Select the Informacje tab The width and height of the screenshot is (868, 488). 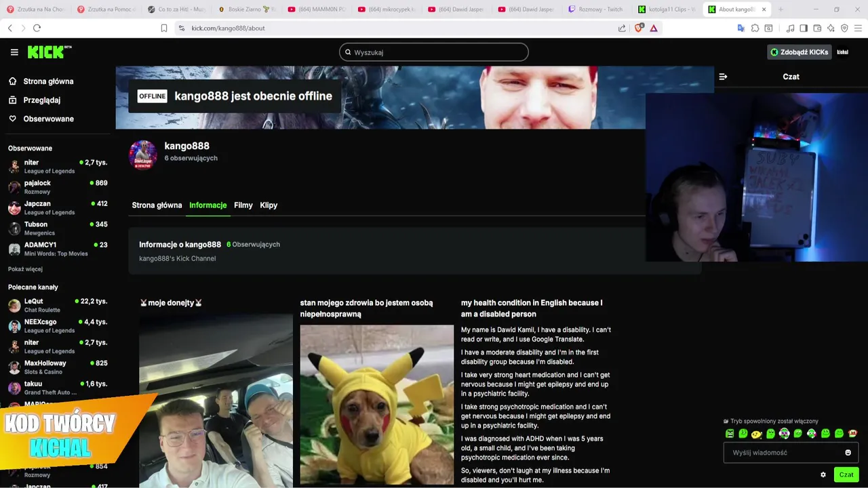coord(208,205)
